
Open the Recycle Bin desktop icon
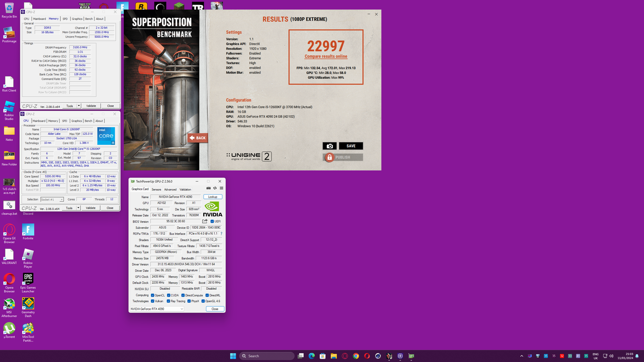9,10
